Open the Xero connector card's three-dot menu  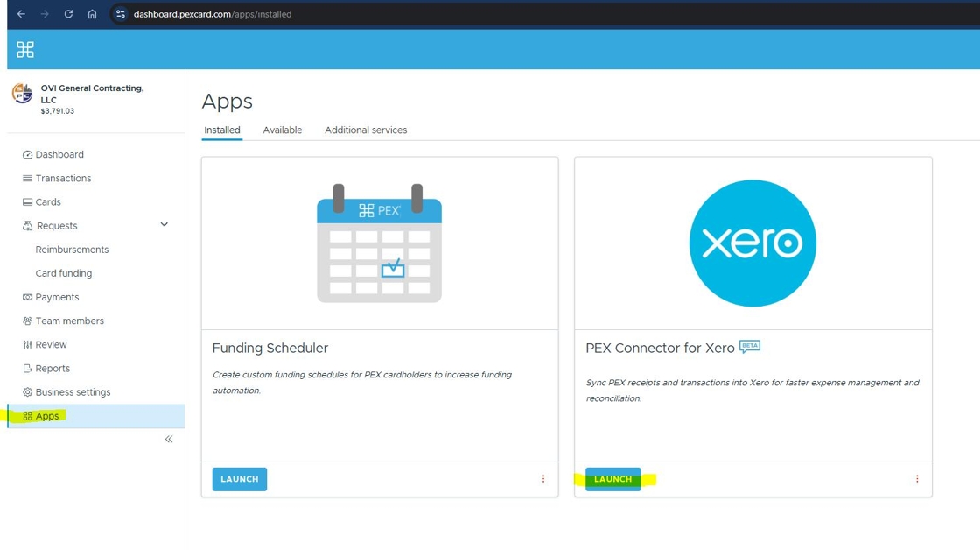917,479
